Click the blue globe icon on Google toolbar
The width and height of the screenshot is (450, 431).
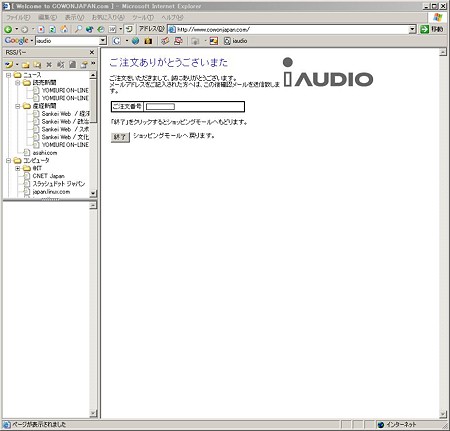click(135, 41)
